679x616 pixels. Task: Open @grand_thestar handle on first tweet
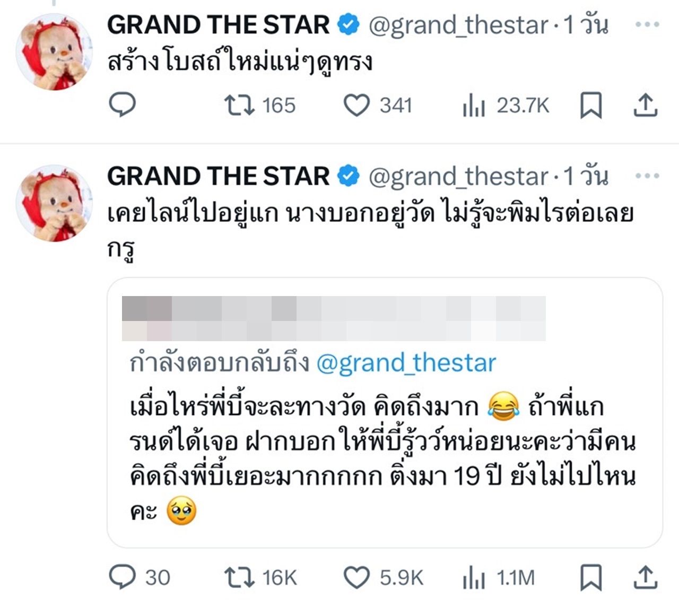point(458,25)
